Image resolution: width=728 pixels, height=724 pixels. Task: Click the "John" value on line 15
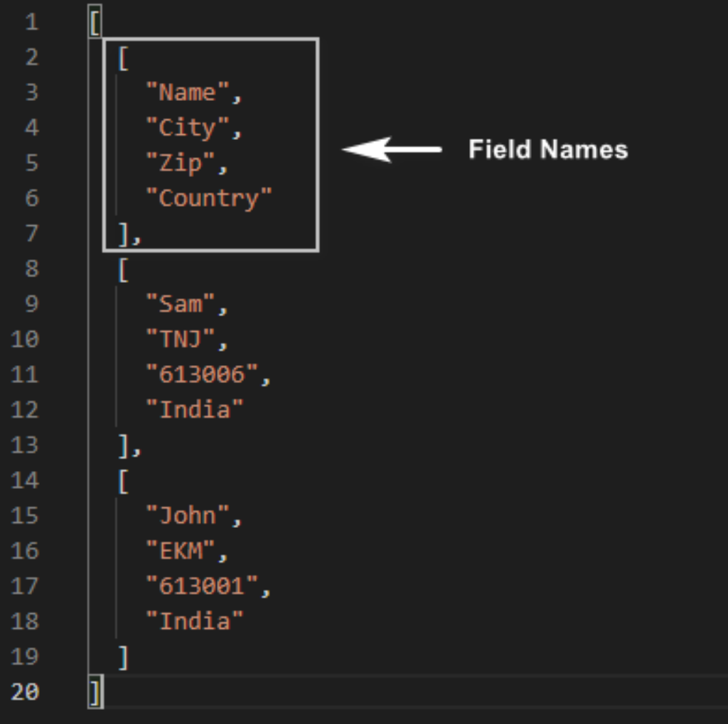187,516
